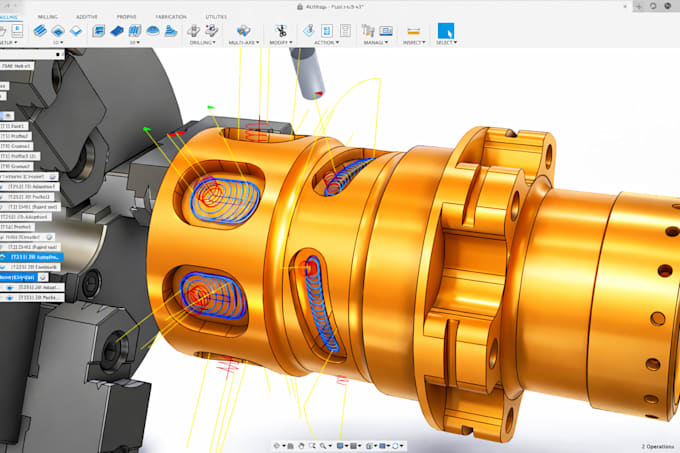Expand the MANAGE dropdown

pyautogui.click(x=376, y=42)
